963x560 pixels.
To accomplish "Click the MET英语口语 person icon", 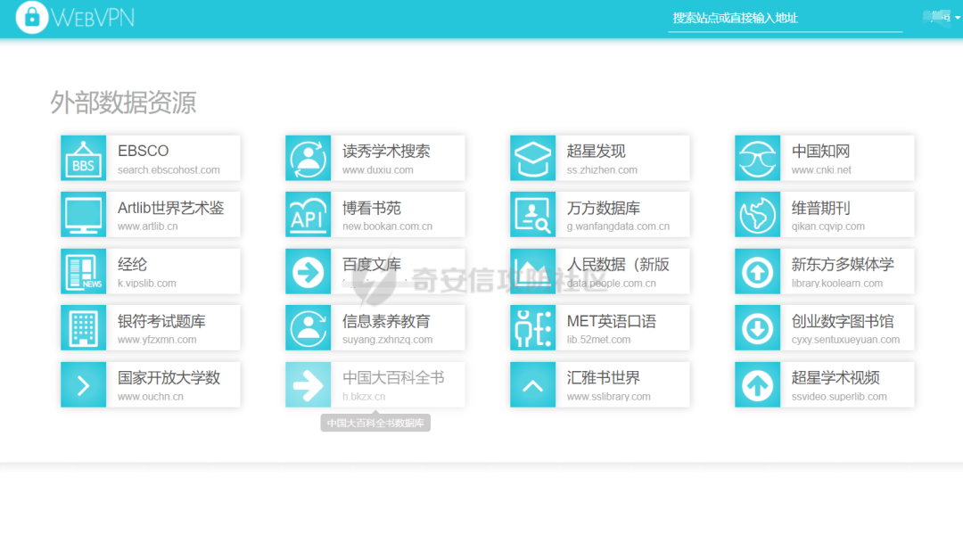I will click(x=533, y=328).
